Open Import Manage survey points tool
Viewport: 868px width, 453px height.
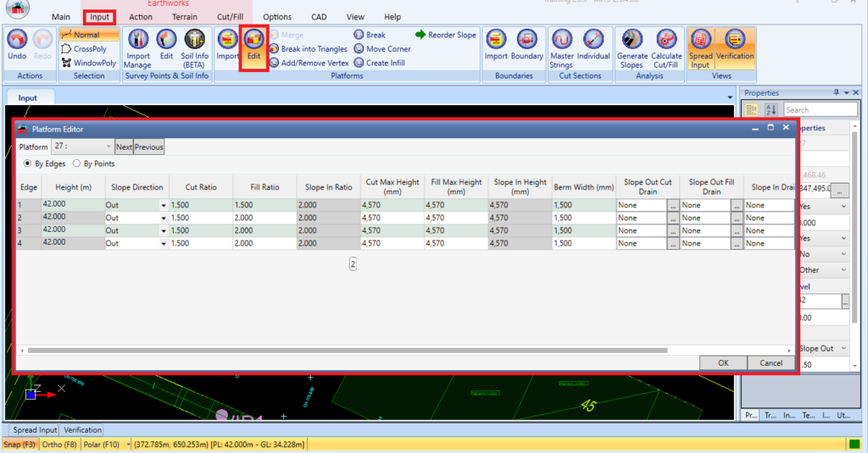(x=138, y=48)
